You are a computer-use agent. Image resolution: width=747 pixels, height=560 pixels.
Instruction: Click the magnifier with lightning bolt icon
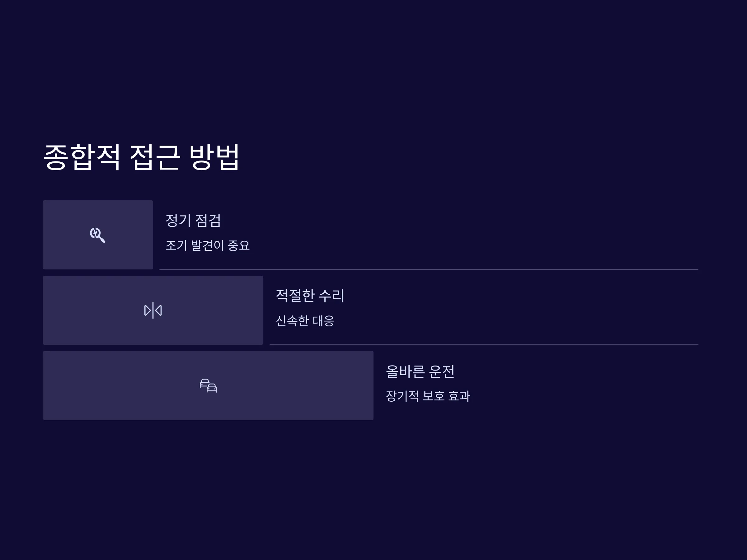pyautogui.click(x=98, y=235)
